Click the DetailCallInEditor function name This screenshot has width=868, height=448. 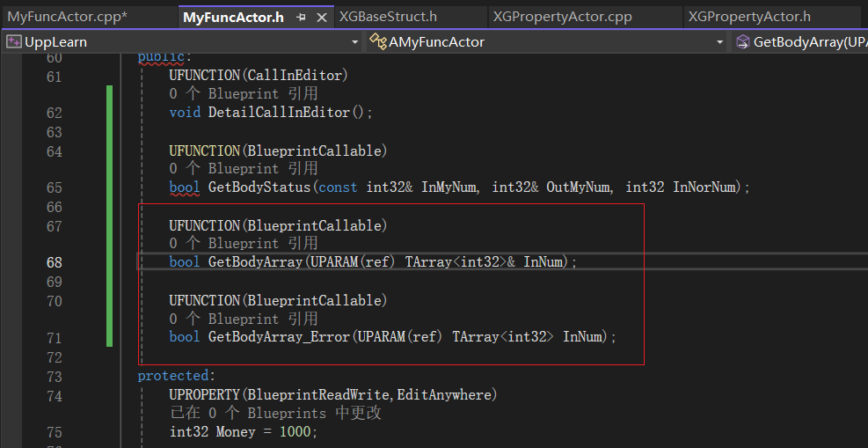(279, 113)
